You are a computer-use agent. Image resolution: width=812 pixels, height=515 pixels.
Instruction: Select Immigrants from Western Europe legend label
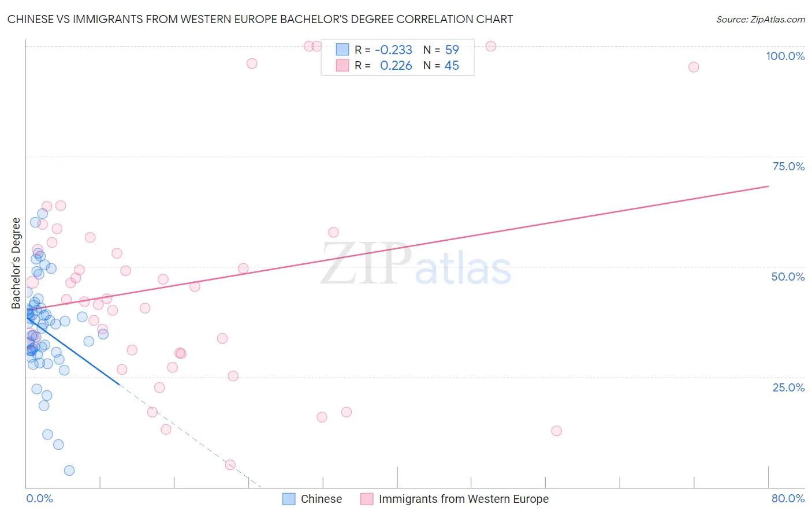click(x=464, y=499)
